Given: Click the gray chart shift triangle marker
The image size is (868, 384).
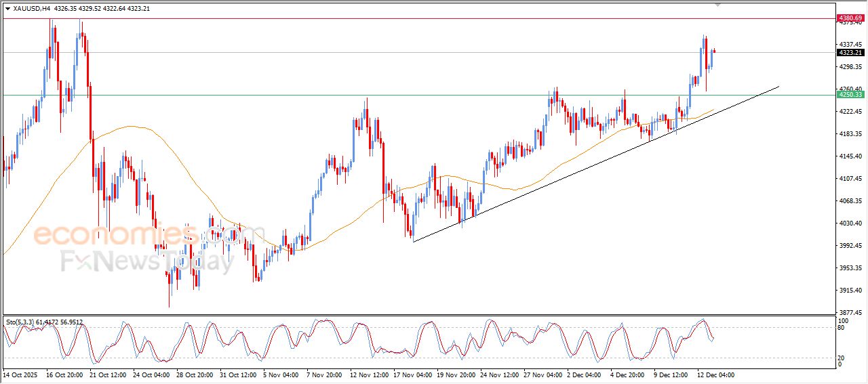Looking at the screenshot, I should tap(718, 5).
